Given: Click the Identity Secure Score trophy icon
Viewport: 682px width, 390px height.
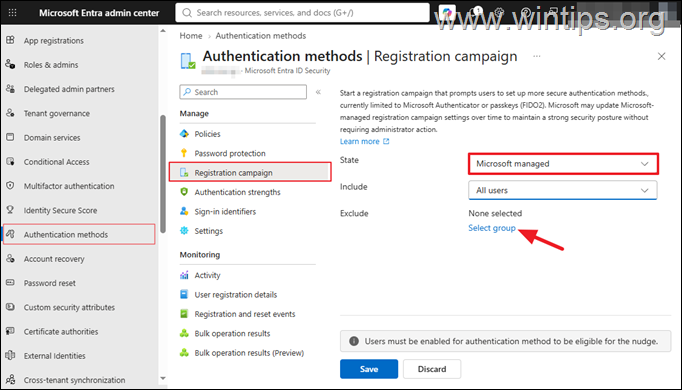Looking at the screenshot, I should [x=10, y=210].
